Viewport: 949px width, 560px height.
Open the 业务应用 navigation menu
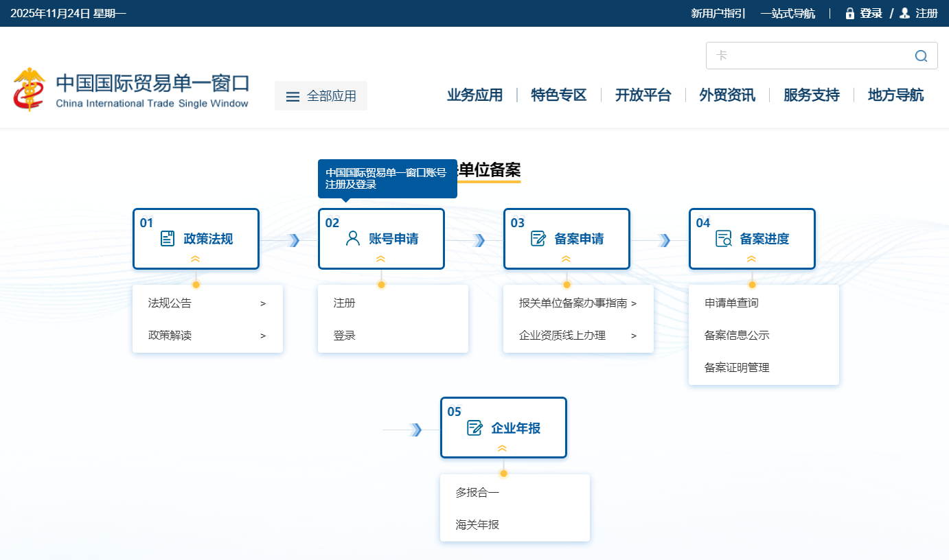pyautogui.click(x=474, y=95)
